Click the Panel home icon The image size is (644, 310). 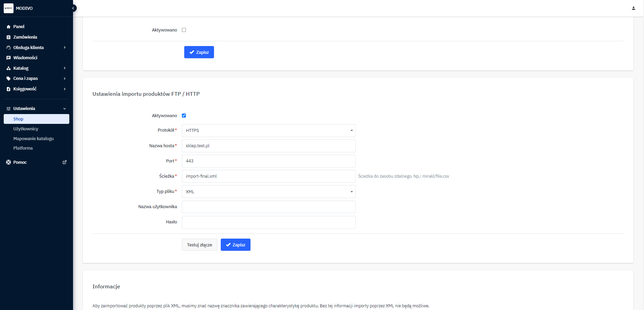click(8, 27)
